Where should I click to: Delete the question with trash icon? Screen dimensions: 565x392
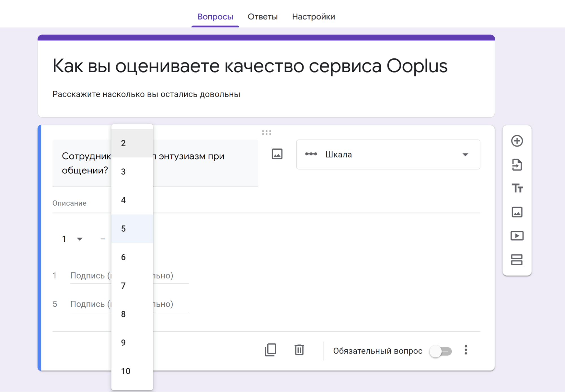[x=299, y=350]
